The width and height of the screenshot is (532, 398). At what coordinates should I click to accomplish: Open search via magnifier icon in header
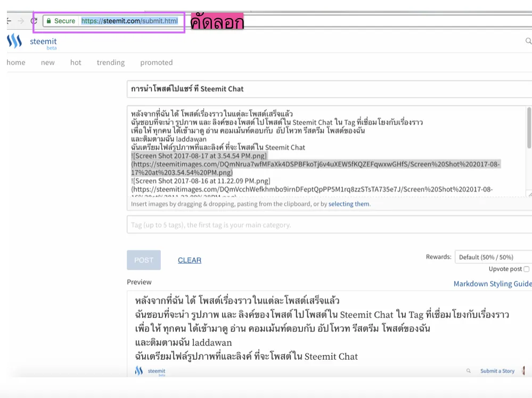pyautogui.click(x=529, y=41)
